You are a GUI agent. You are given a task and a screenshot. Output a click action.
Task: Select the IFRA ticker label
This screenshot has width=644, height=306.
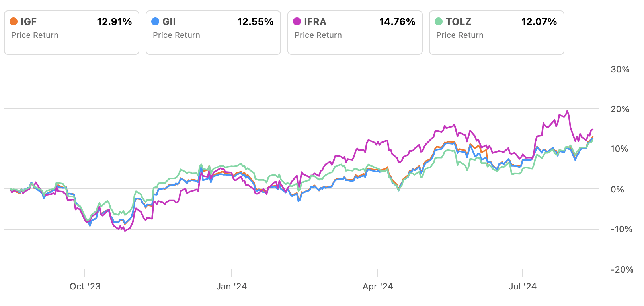(x=315, y=22)
